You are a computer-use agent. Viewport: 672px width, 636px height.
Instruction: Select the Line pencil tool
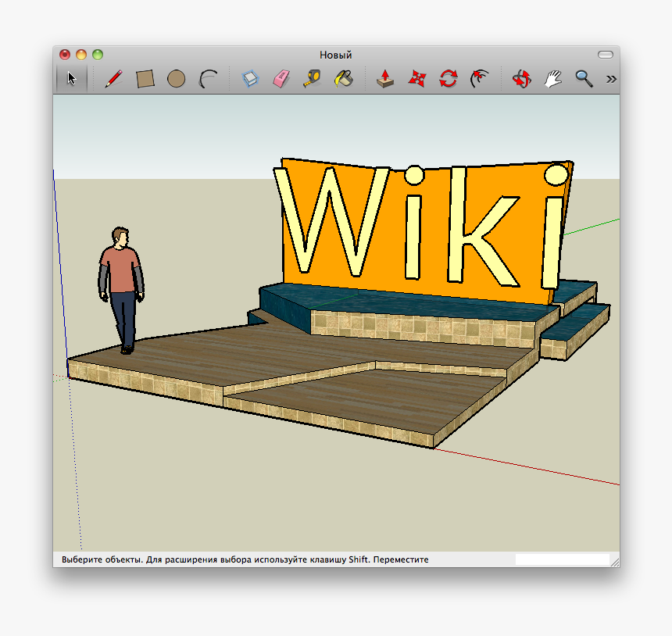click(x=113, y=78)
